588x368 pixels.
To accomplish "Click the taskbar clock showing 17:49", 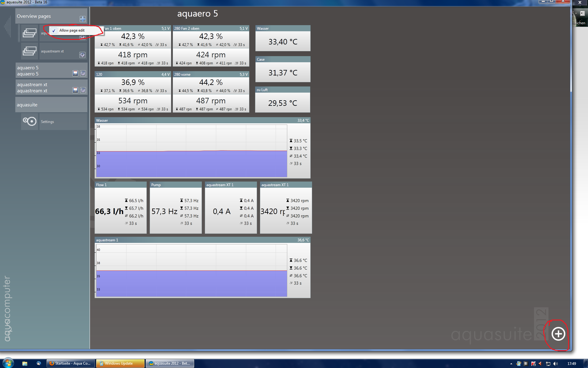I will 571,364.
